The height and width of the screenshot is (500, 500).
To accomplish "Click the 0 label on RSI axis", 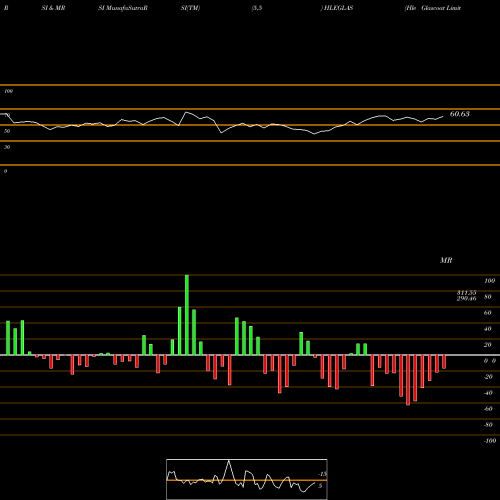I will 5,171.
